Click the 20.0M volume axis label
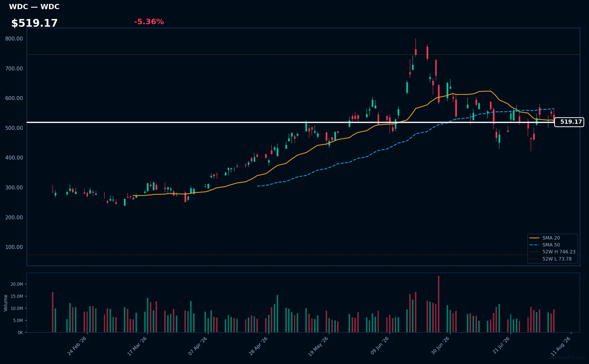This screenshot has width=589, height=364. pyautogui.click(x=17, y=284)
